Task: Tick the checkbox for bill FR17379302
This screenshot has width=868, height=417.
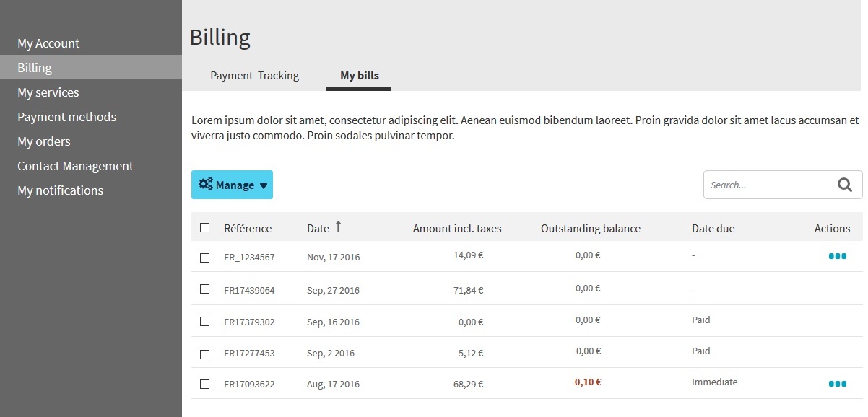Action: click(205, 322)
